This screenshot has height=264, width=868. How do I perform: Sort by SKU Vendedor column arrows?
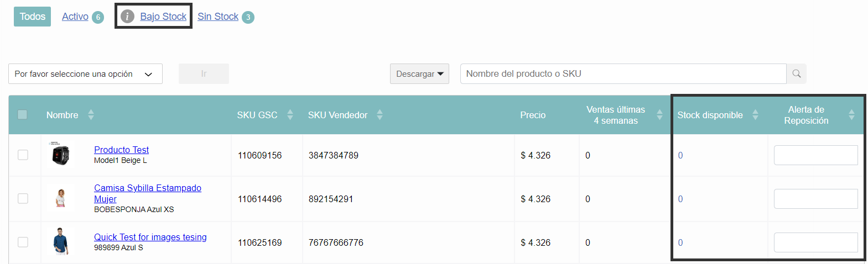380,115
